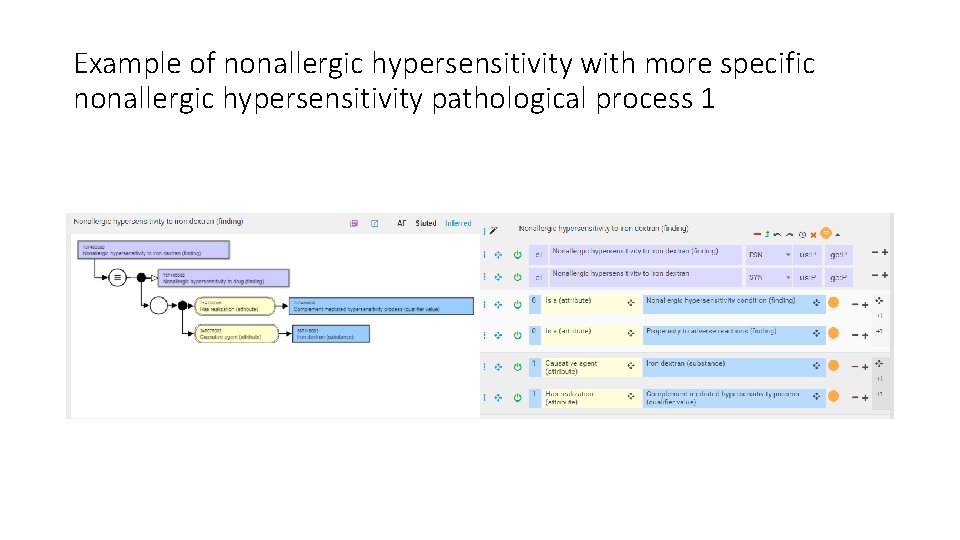Toggle green power icon on Causative agent row
Screen dimensions: 960x540
coord(517,366)
